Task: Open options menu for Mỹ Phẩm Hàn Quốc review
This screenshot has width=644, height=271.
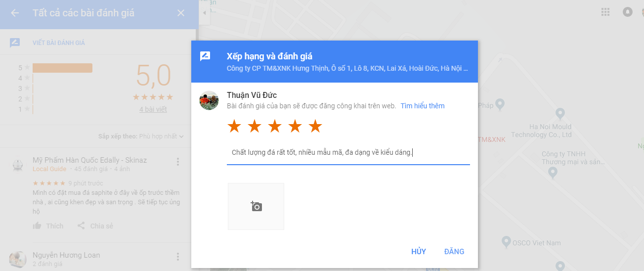Action: (178, 162)
